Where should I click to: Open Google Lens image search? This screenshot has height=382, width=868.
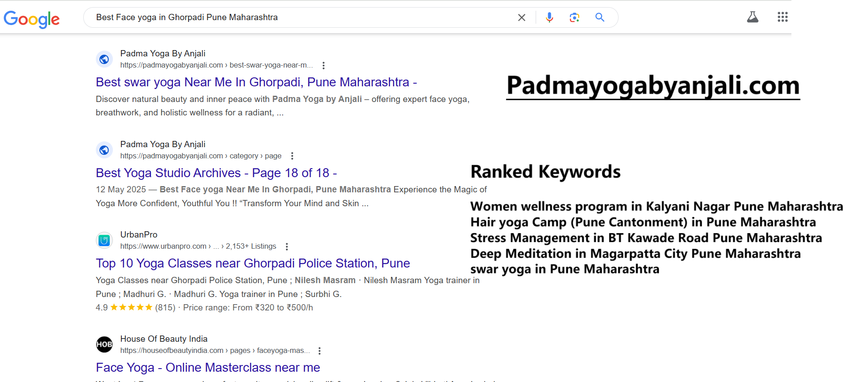point(574,17)
